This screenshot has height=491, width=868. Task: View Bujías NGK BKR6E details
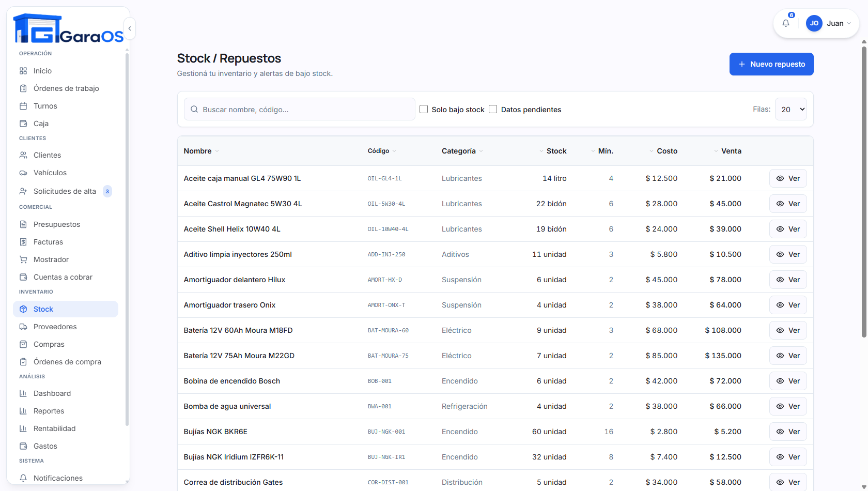pyautogui.click(x=788, y=432)
